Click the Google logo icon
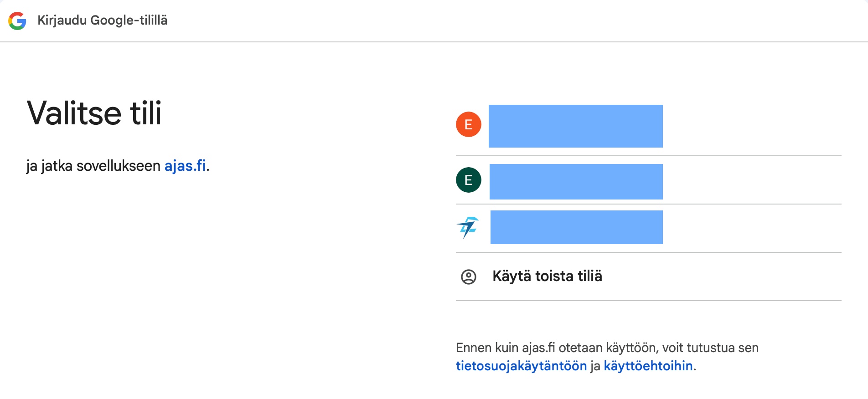The image size is (868, 399). (x=17, y=21)
